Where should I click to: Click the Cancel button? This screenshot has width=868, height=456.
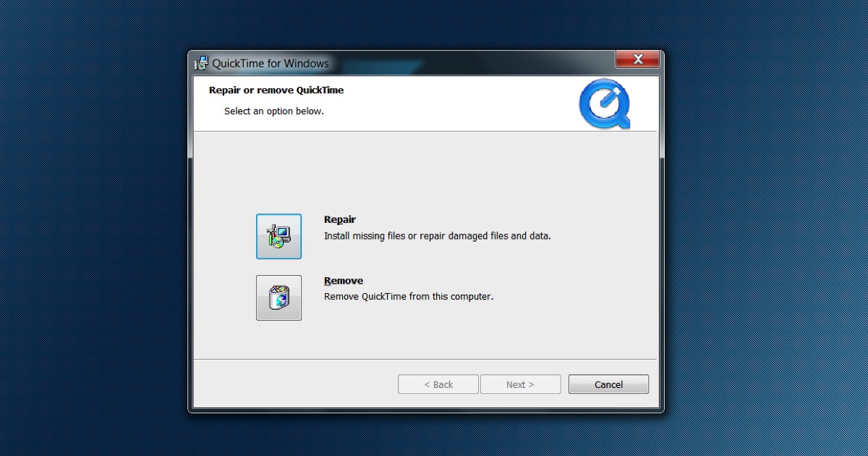[608, 384]
